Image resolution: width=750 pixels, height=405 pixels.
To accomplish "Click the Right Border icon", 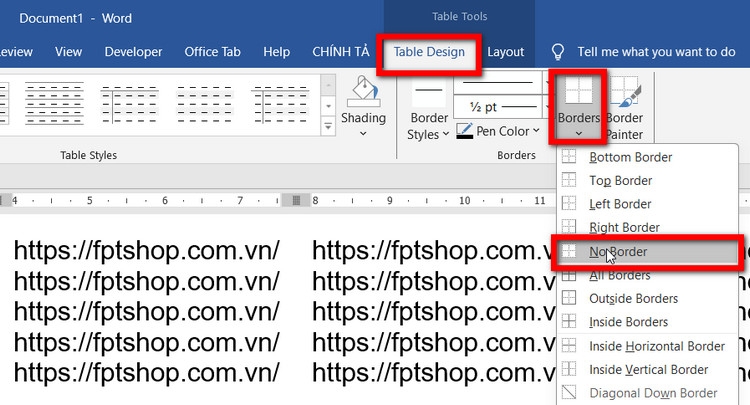I will tap(569, 226).
